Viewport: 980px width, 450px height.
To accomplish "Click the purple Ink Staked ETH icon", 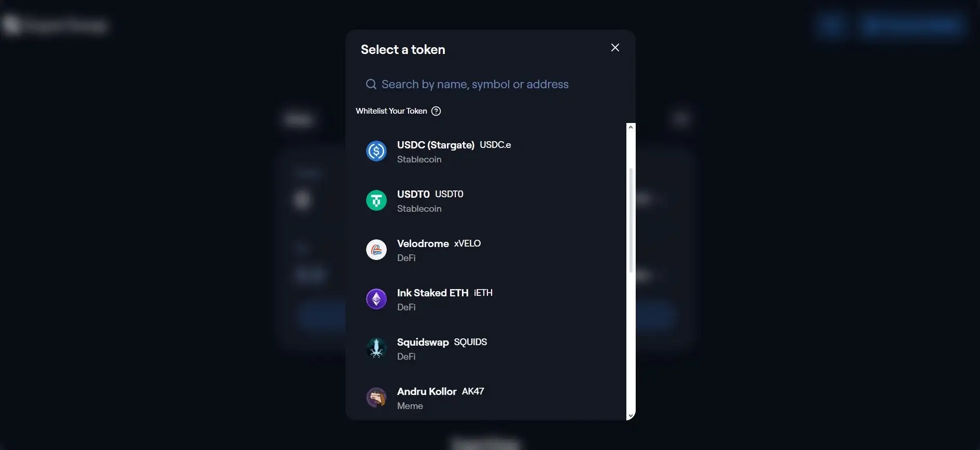I will (376, 299).
